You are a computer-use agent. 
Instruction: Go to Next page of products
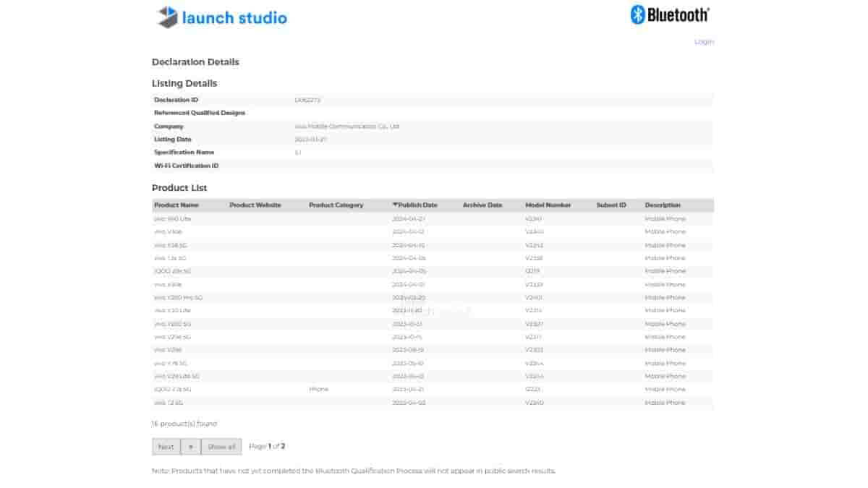pyautogui.click(x=166, y=447)
